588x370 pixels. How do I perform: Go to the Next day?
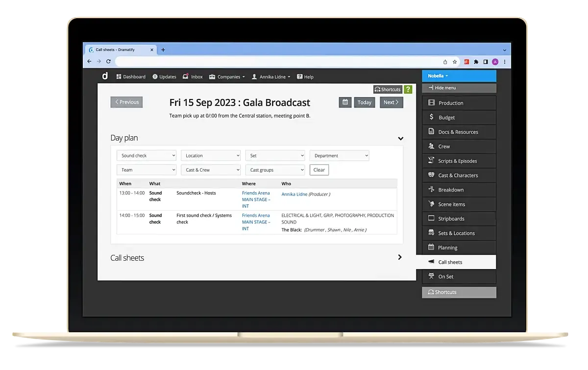(x=391, y=102)
